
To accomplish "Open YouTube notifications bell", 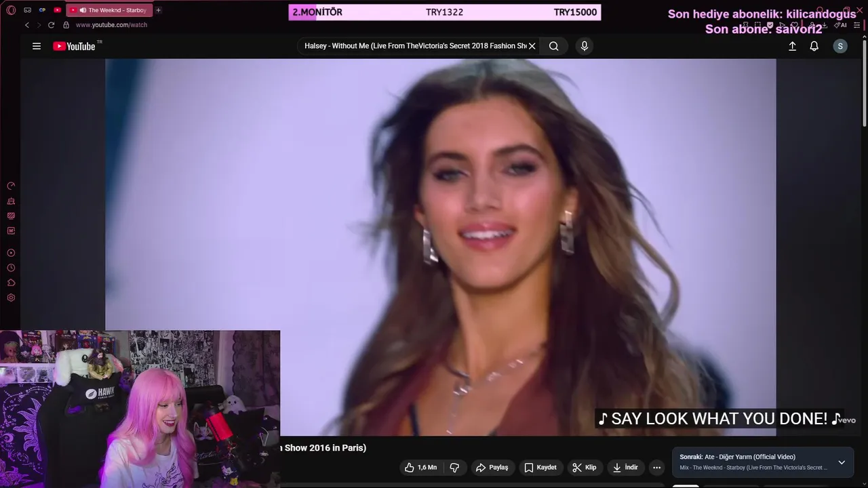I will 814,46.
